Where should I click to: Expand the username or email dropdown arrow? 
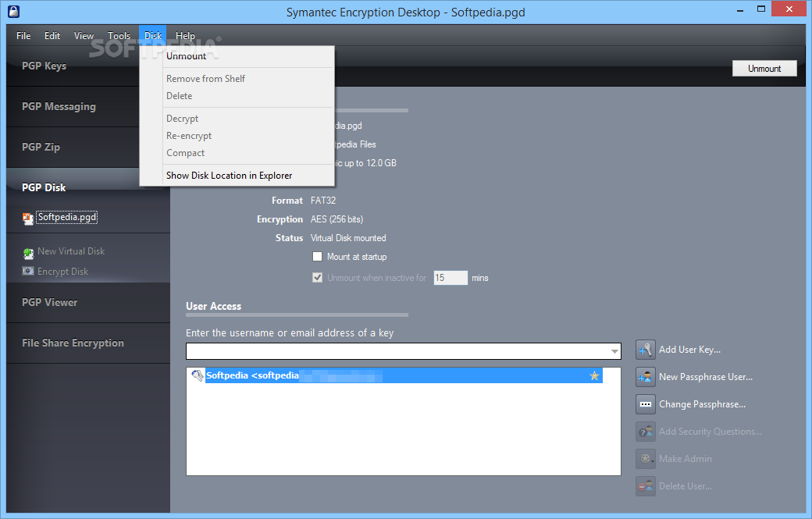[614, 351]
